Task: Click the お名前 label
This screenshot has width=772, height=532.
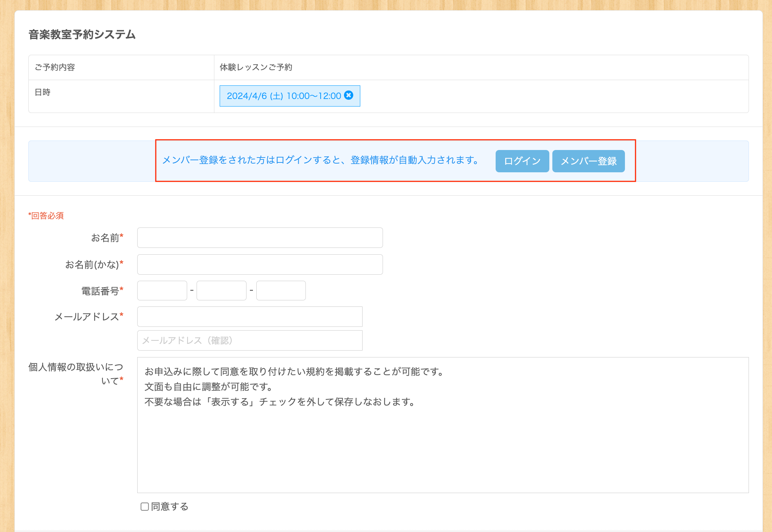Action: coord(105,238)
